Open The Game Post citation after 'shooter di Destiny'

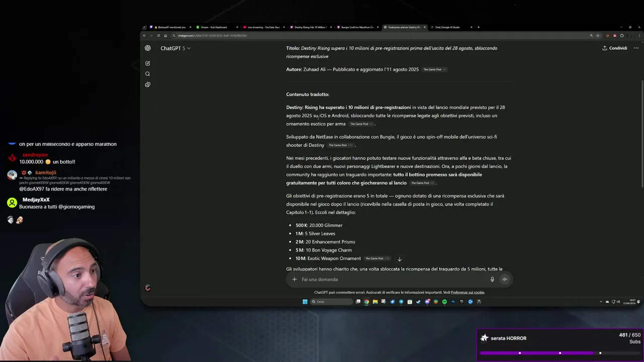(341, 145)
